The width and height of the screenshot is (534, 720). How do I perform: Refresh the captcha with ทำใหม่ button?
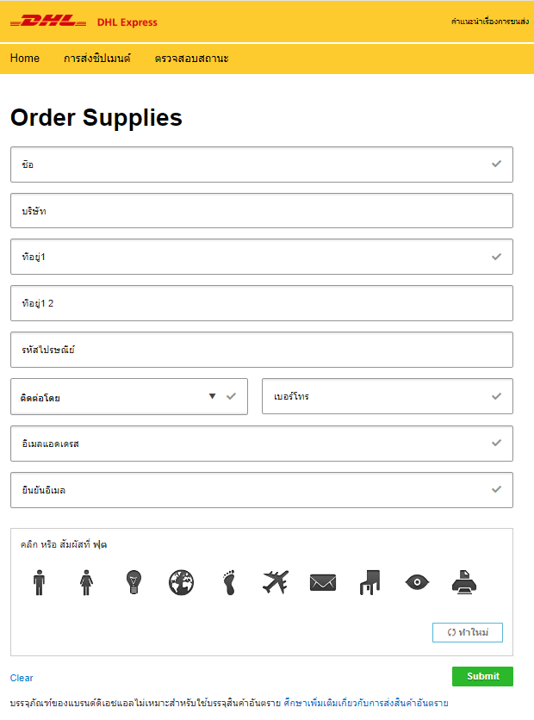click(x=467, y=632)
